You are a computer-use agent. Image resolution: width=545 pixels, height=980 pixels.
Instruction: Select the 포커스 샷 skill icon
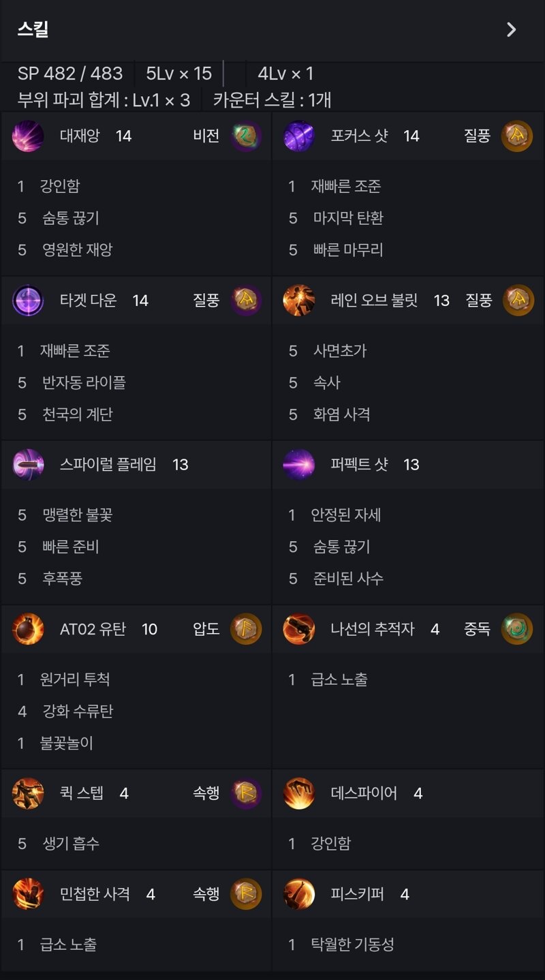click(x=299, y=136)
